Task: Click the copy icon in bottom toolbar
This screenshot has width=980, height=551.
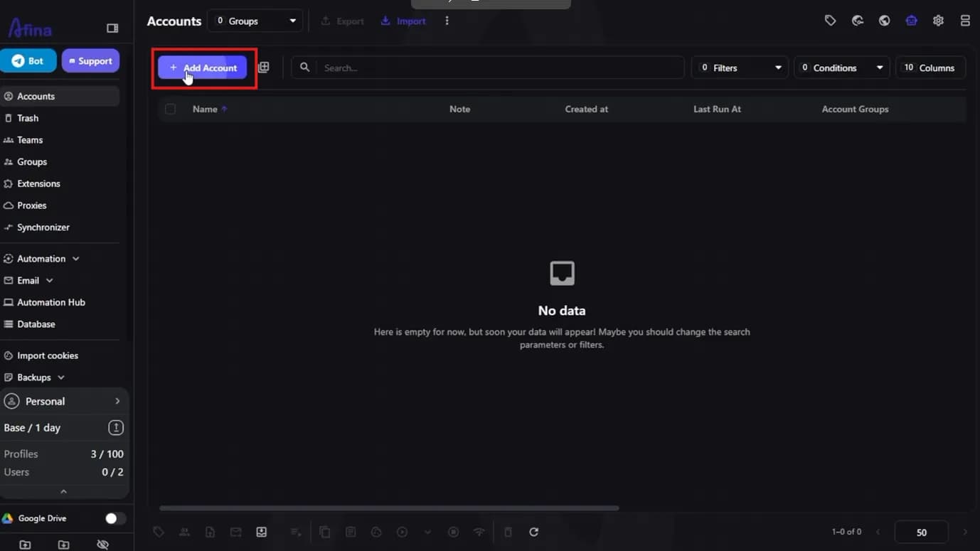Action: [x=325, y=532]
